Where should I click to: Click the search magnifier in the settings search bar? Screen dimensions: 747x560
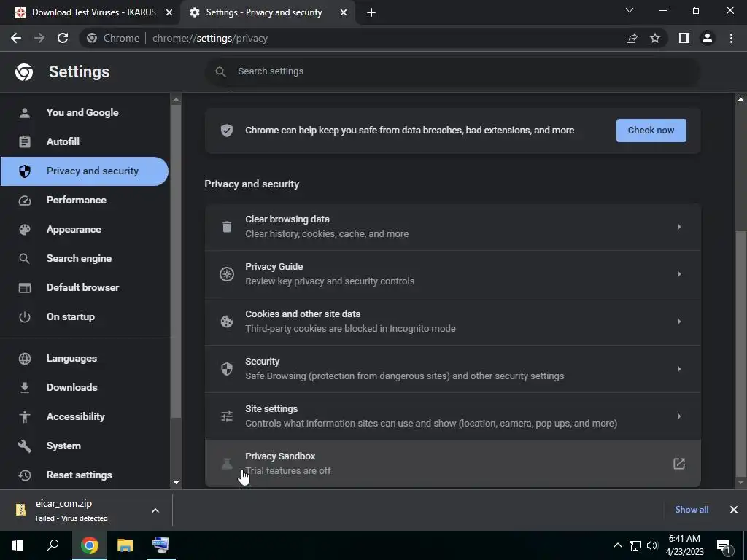tap(220, 71)
